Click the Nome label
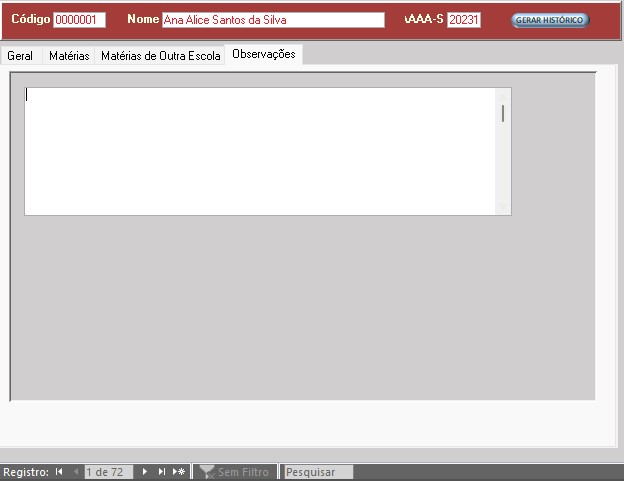 [143, 19]
